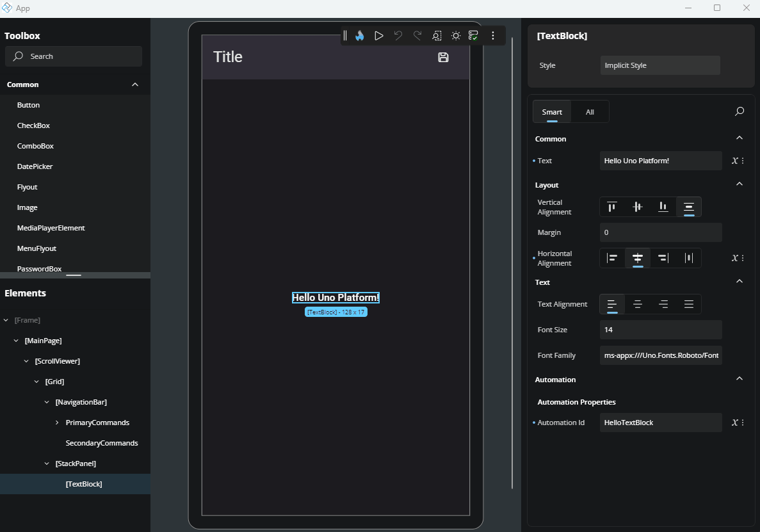This screenshot has width=760, height=532.
Task: Open the three-dot toolbar menu
Action: coord(492,35)
